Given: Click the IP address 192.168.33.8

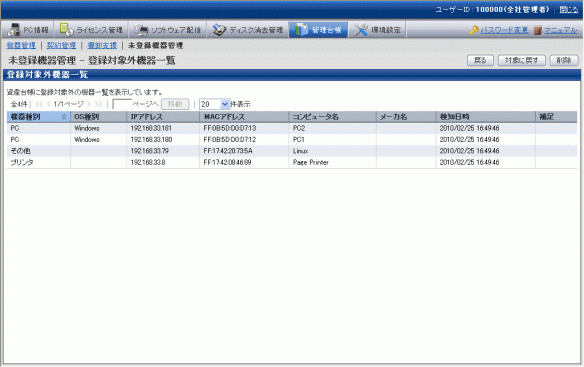Looking at the screenshot, I should tap(147, 162).
